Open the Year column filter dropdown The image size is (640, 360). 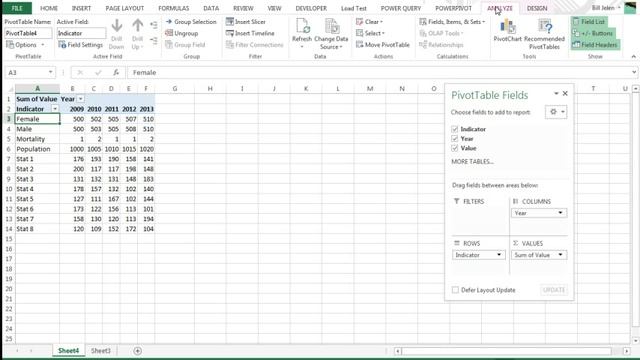click(80, 99)
